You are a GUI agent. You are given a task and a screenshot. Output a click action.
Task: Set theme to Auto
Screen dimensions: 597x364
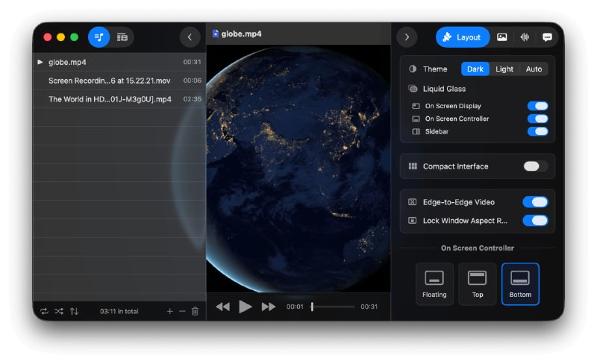[x=534, y=69]
